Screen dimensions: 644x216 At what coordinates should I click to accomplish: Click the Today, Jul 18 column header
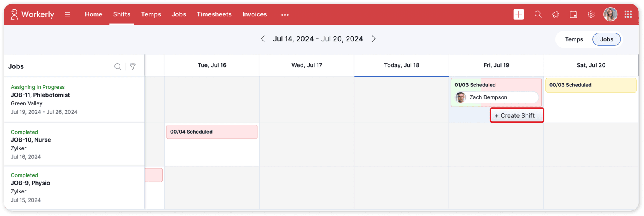[x=402, y=65]
